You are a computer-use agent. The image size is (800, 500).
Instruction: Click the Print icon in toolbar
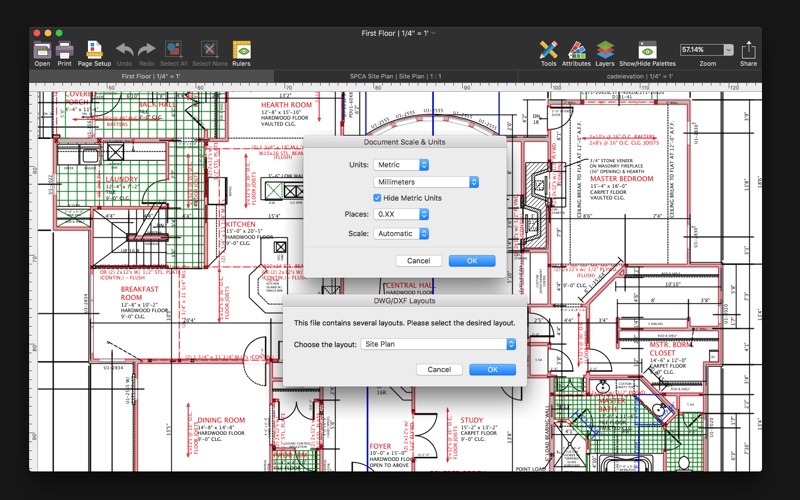click(64, 50)
